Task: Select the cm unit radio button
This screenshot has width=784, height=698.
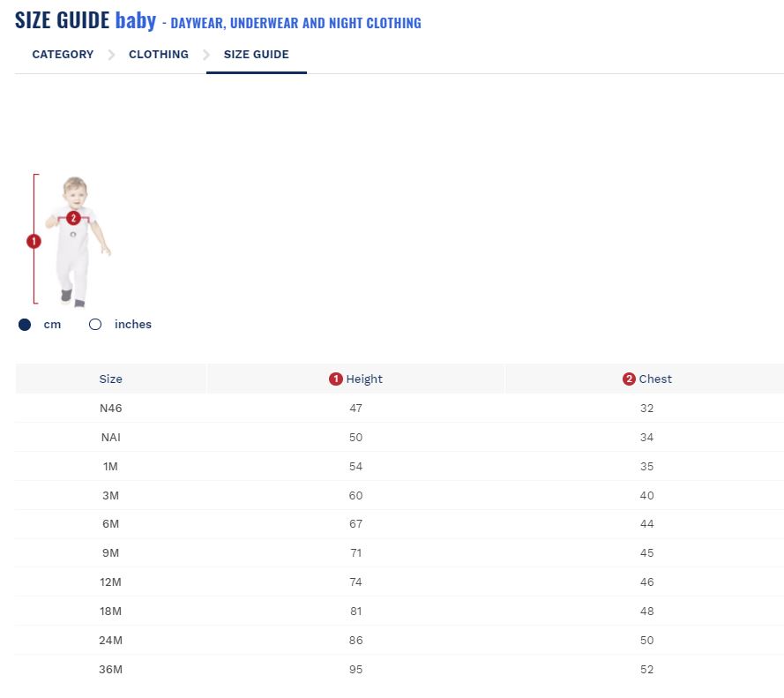Action: (25, 325)
